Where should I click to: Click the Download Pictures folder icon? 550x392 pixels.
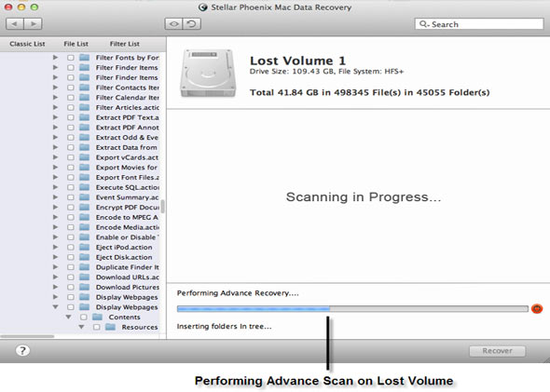[x=84, y=287]
